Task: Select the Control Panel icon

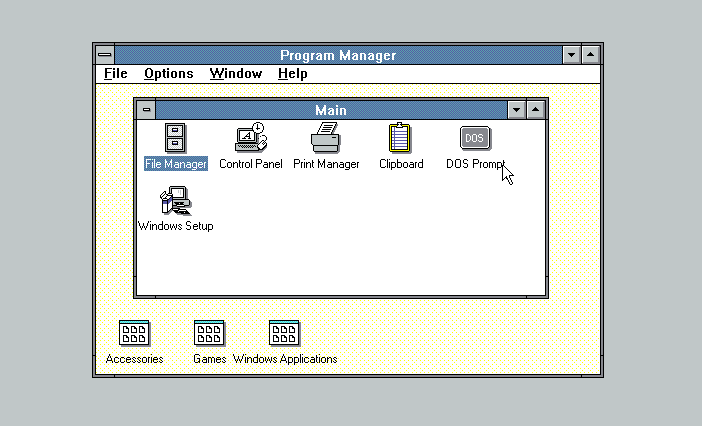Action: point(250,138)
